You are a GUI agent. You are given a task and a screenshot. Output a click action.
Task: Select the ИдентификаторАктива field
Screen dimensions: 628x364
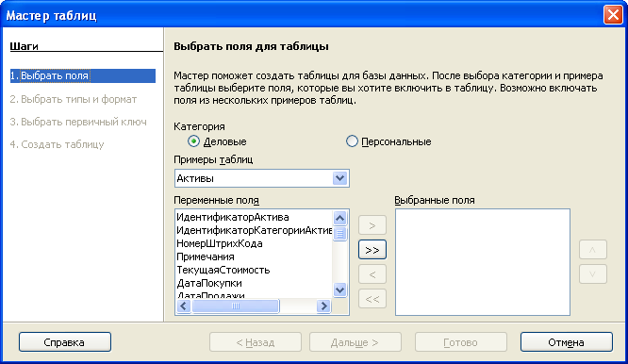(254, 217)
